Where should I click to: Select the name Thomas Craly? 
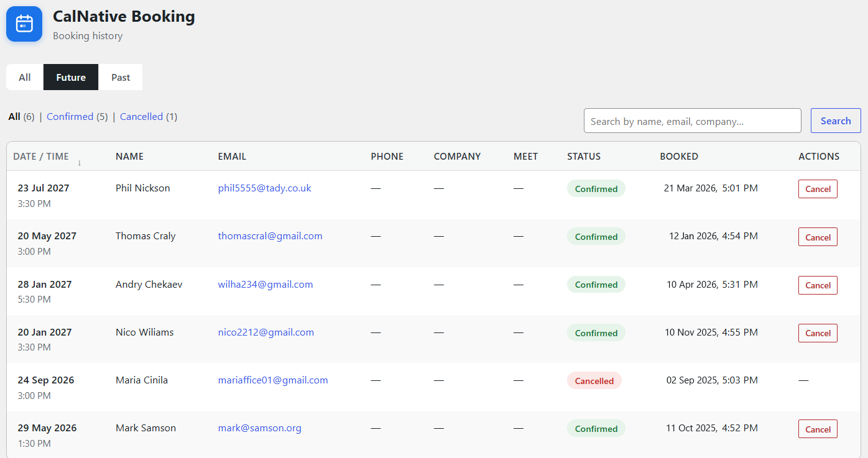tap(145, 236)
